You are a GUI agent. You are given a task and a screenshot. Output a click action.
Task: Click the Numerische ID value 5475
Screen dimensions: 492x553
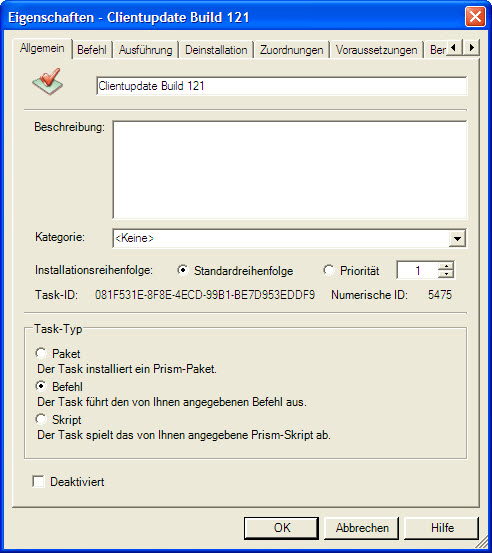[x=440, y=295]
